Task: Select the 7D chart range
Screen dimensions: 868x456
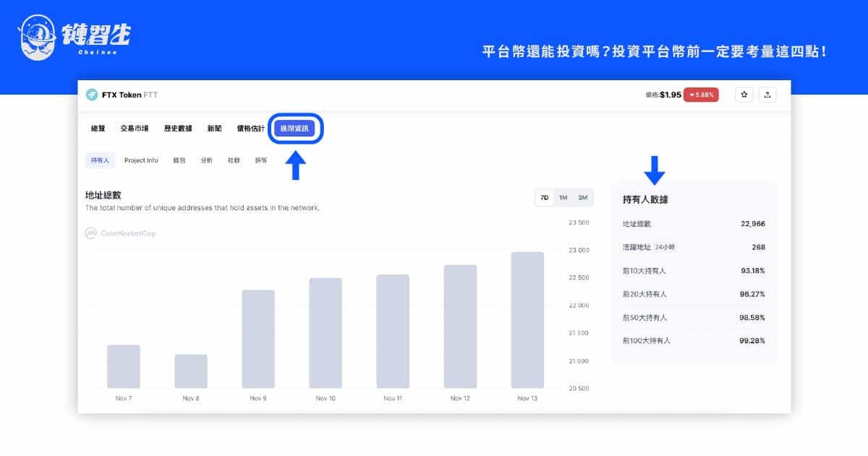Action: [545, 197]
